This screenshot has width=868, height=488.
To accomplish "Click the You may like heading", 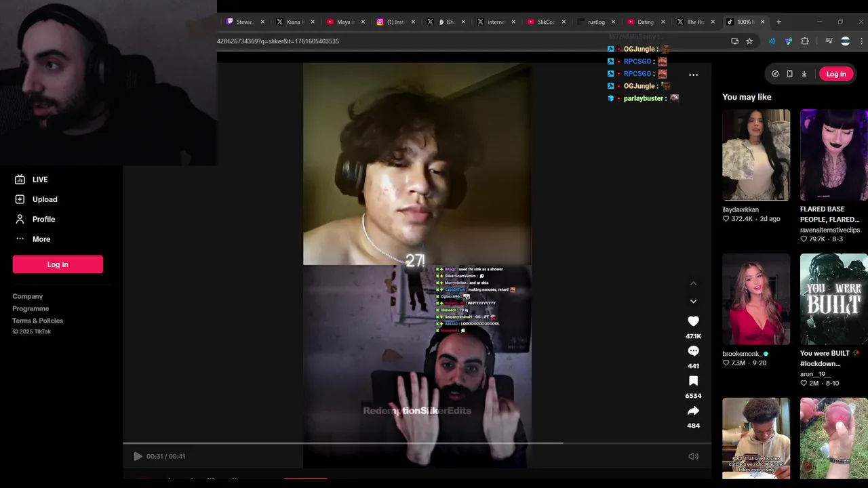I will 747,97.
